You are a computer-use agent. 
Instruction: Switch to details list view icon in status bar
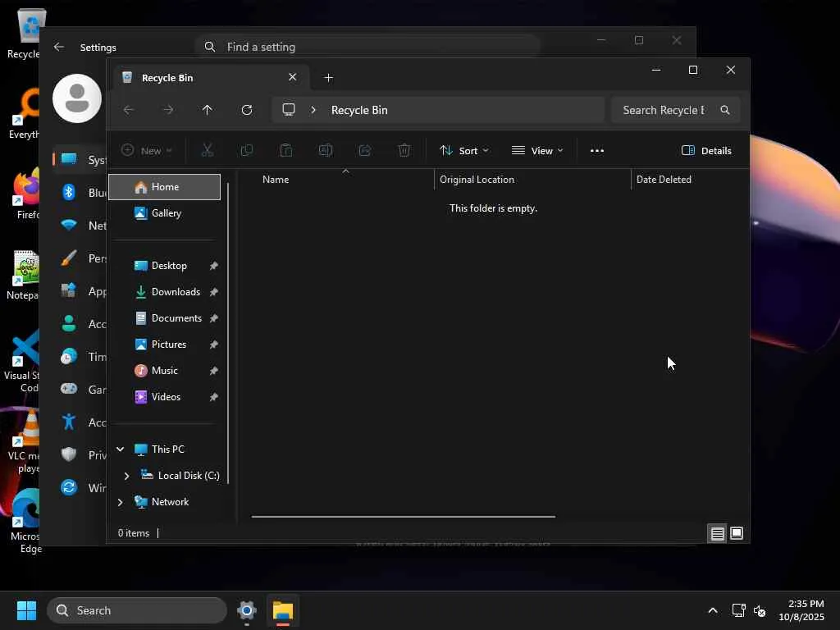717,533
